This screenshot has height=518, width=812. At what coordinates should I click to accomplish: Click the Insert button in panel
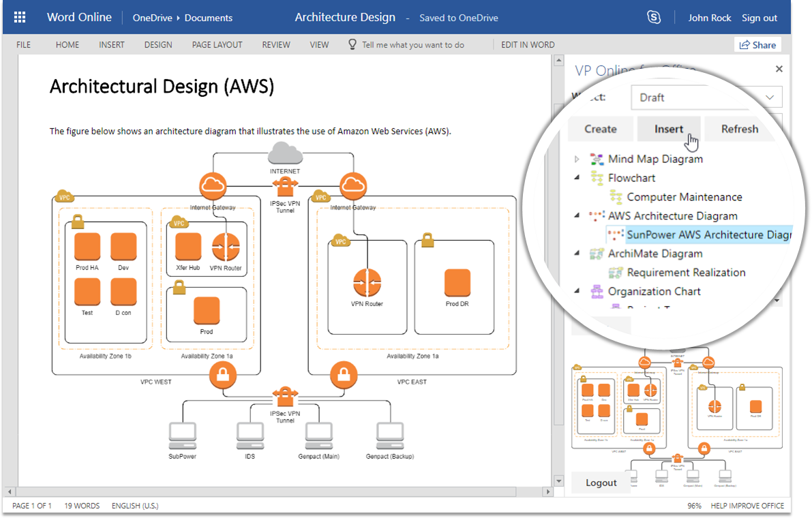[669, 129]
